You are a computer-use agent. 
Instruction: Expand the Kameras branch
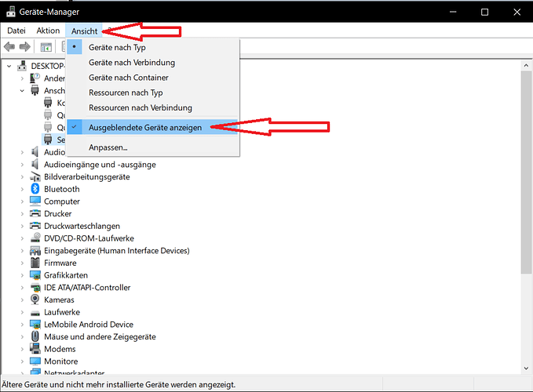[22, 299]
